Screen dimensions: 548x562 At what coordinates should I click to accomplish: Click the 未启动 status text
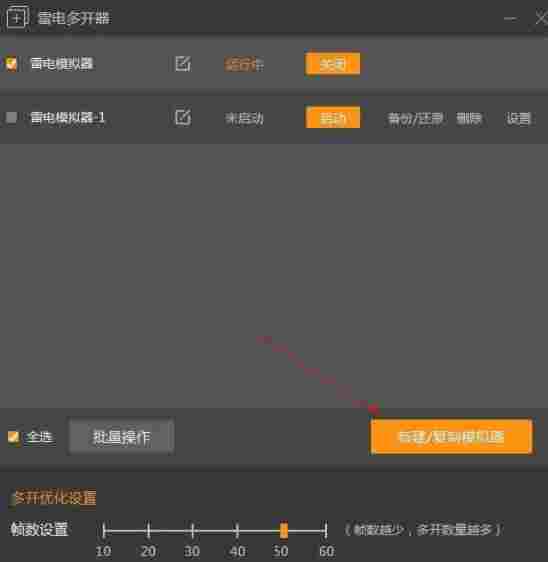pos(244,118)
